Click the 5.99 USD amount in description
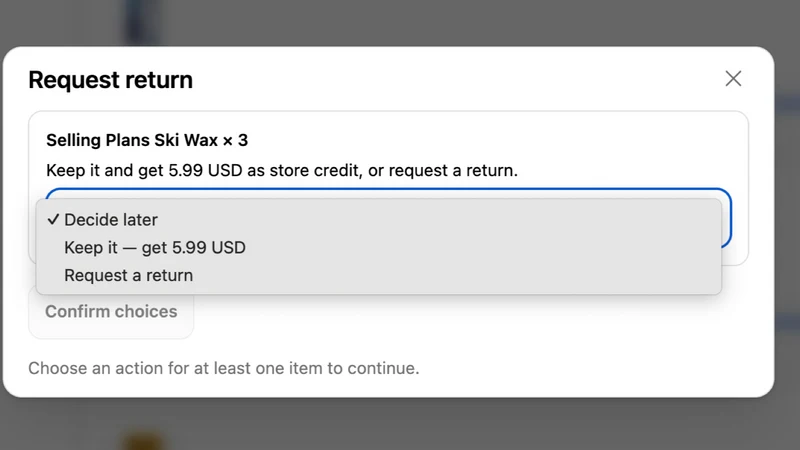Screen dimensions: 800x450 point(205,170)
